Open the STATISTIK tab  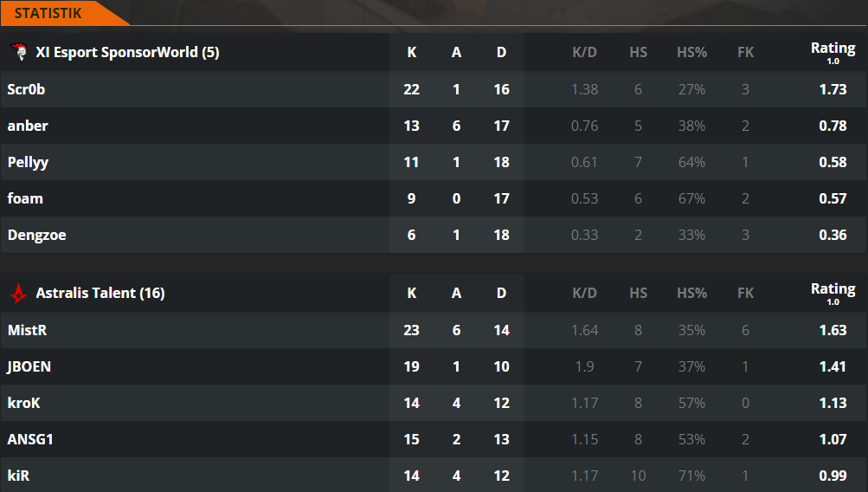click(x=48, y=13)
